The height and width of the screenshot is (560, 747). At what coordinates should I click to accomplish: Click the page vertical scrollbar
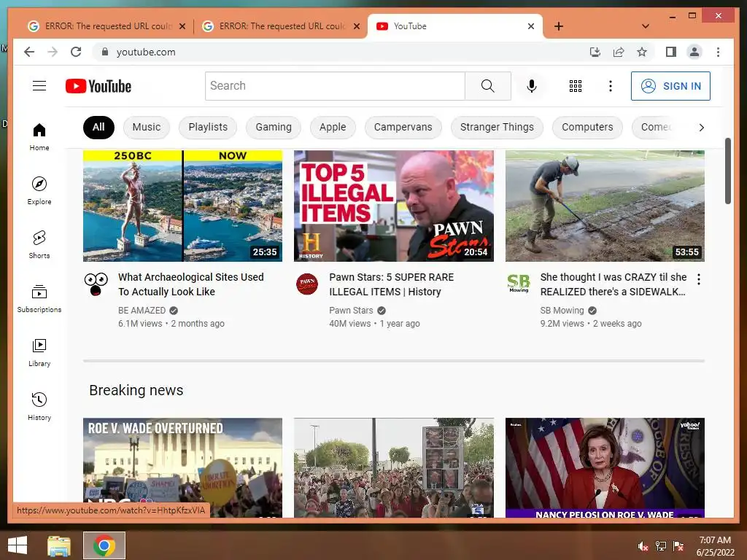(727, 171)
